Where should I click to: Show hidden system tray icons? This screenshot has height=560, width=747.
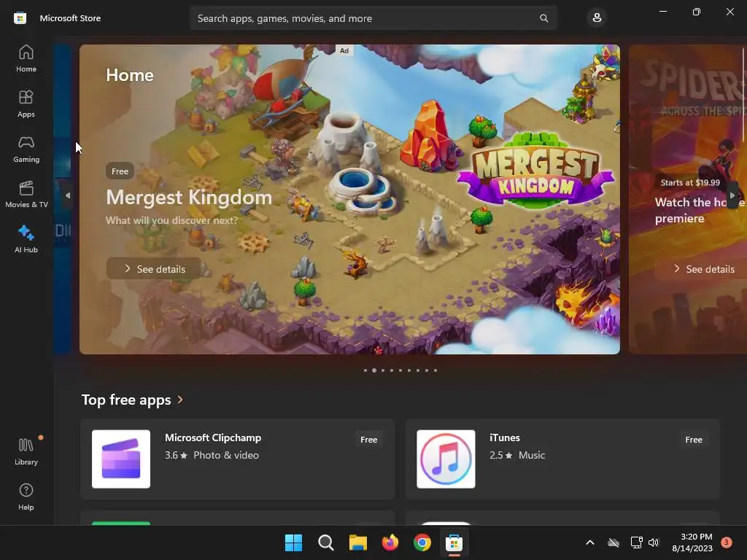tap(589, 542)
